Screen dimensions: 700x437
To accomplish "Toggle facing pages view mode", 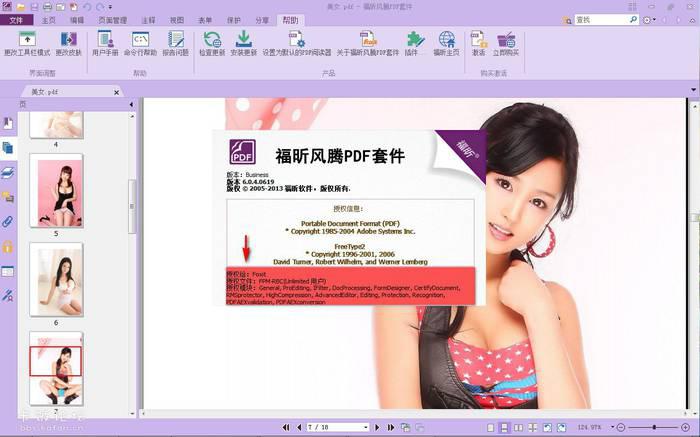I will (x=518, y=427).
